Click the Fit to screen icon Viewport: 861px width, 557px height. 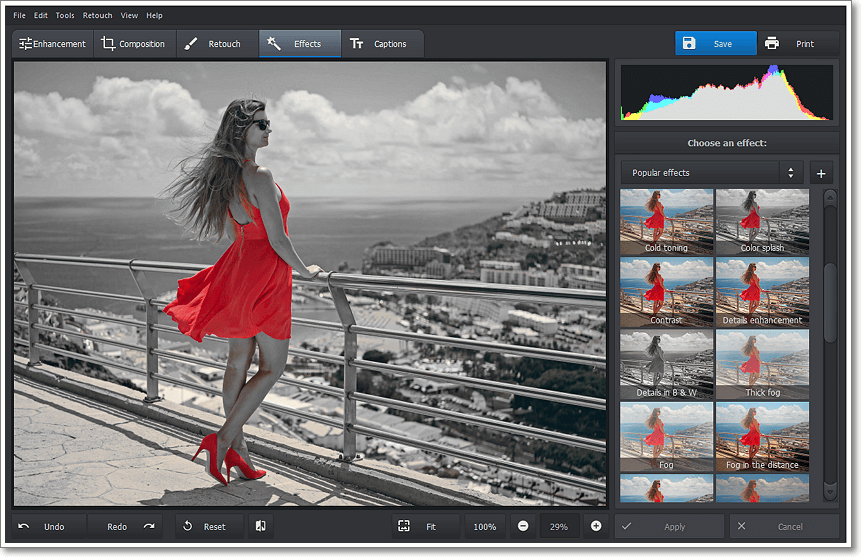[x=404, y=526]
